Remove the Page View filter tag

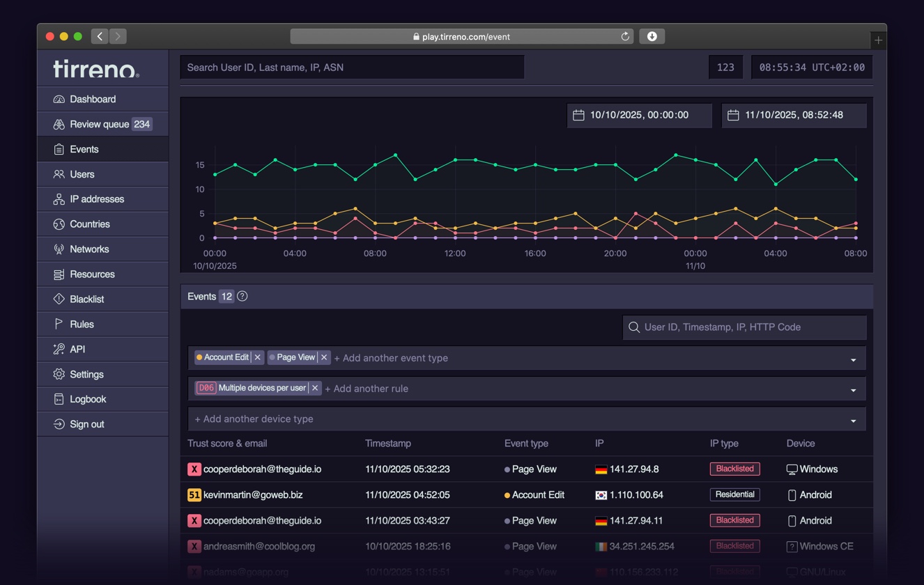click(x=324, y=357)
